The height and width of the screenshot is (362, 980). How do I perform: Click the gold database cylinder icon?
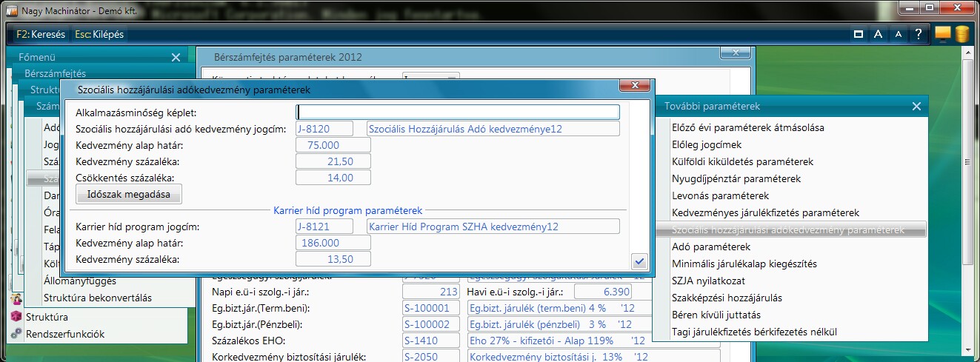(x=961, y=33)
